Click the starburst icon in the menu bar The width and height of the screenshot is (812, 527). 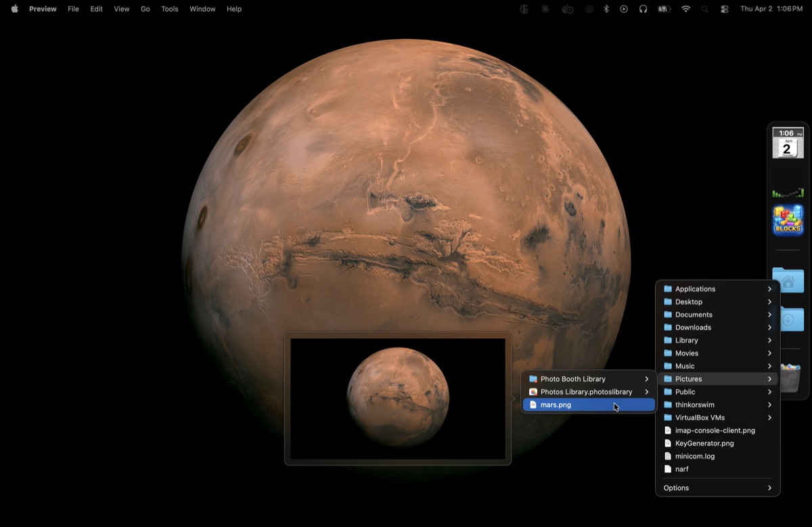click(545, 9)
